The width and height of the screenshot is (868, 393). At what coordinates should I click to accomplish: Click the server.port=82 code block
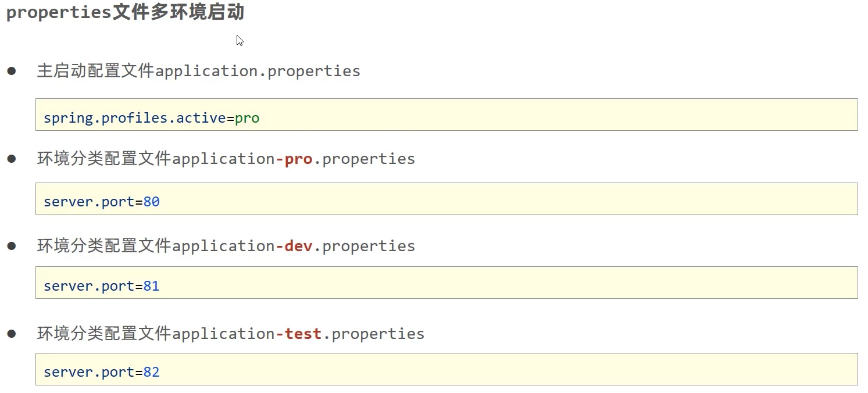[x=446, y=369]
